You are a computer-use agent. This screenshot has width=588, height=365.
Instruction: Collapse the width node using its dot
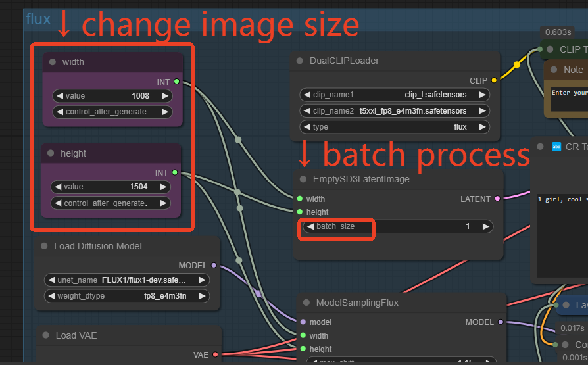[x=53, y=62]
